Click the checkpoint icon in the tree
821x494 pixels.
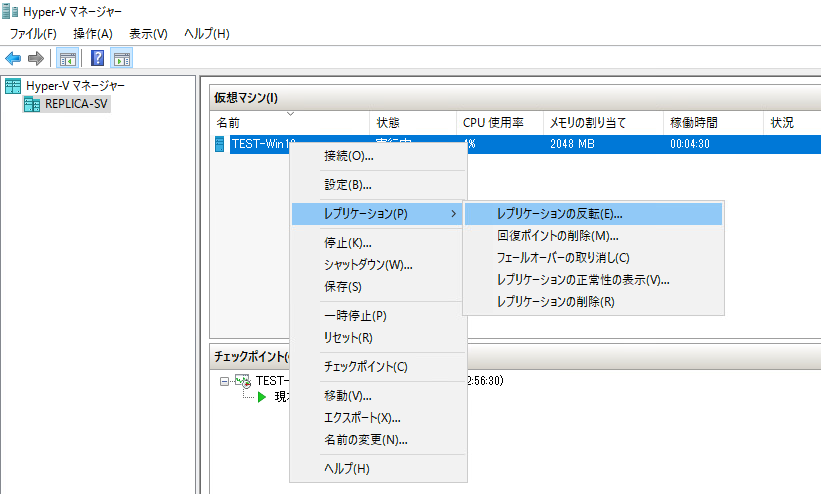(x=242, y=381)
